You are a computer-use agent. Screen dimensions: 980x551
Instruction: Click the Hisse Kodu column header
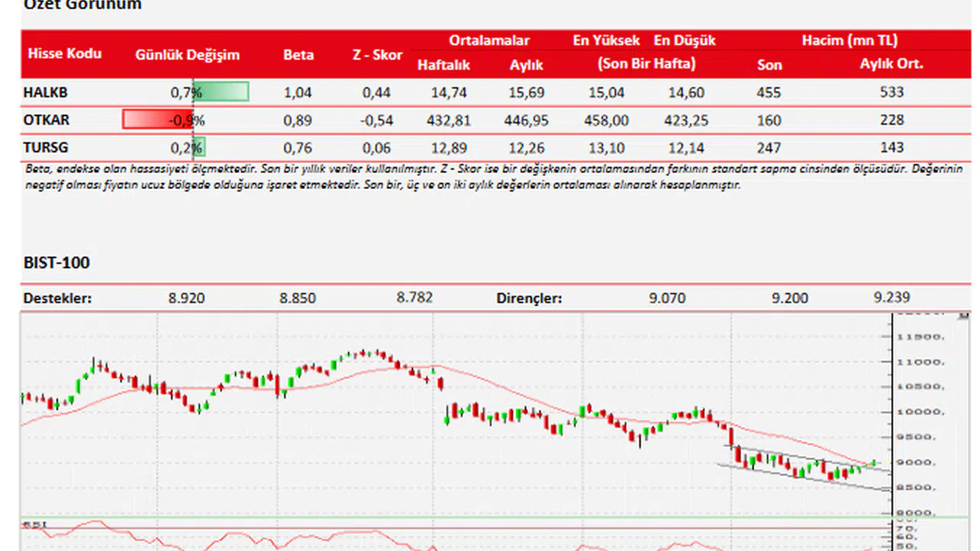(x=64, y=54)
